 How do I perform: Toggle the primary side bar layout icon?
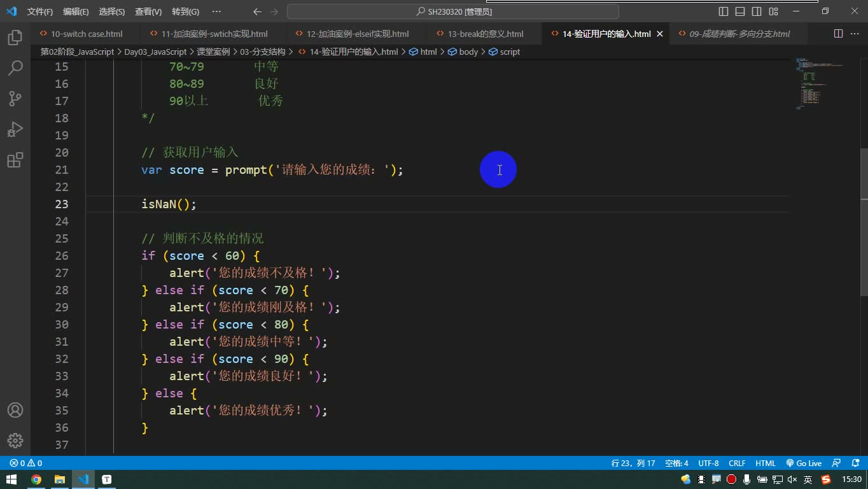(x=724, y=11)
